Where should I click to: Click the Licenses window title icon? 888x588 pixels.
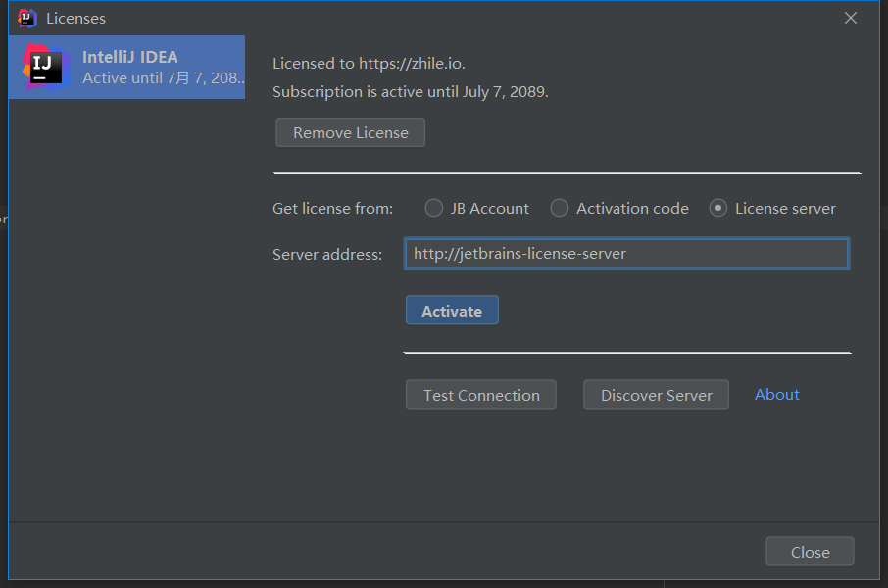[x=26, y=18]
